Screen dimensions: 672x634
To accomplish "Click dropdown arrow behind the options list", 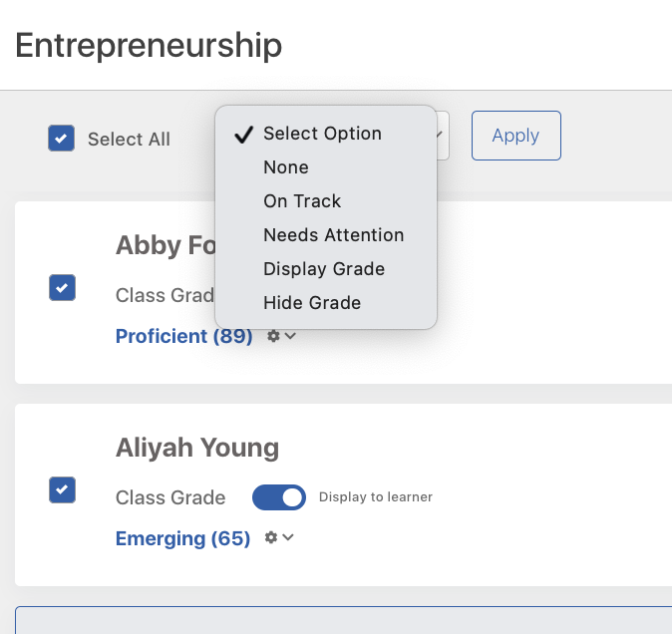I will click(x=441, y=136).
